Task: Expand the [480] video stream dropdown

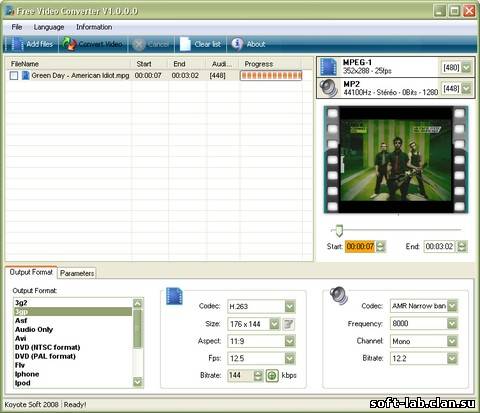Action: [467, 68]
